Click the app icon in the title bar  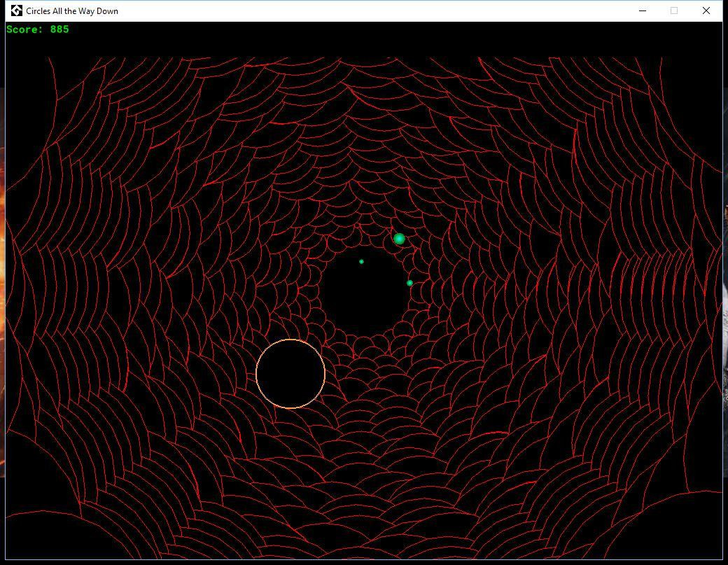pos(17,11)
